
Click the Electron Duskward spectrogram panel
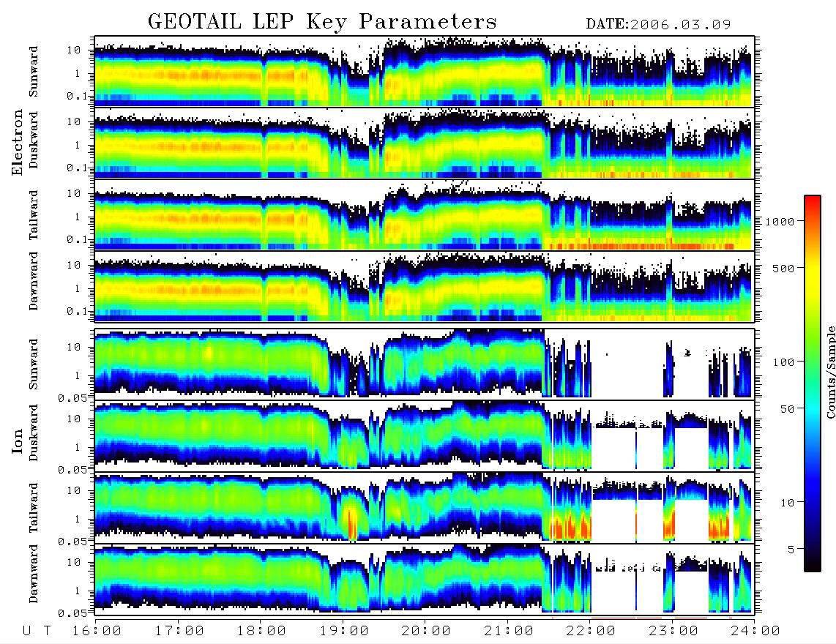[x=425, y=143]
